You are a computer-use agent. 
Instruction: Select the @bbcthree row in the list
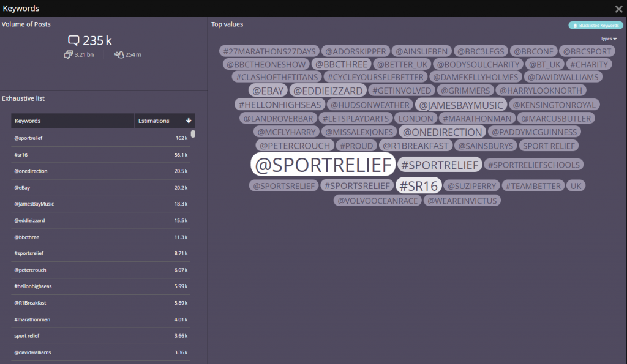pyautogui.click(x=101, y=237)
